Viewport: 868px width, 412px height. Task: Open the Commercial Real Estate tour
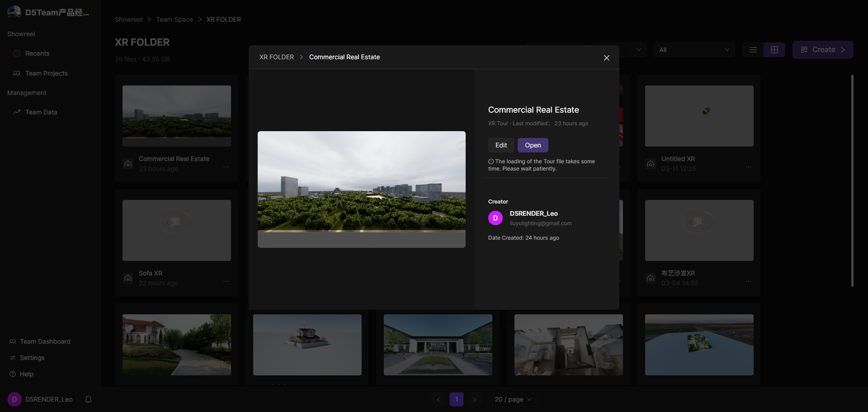point(533,145)
